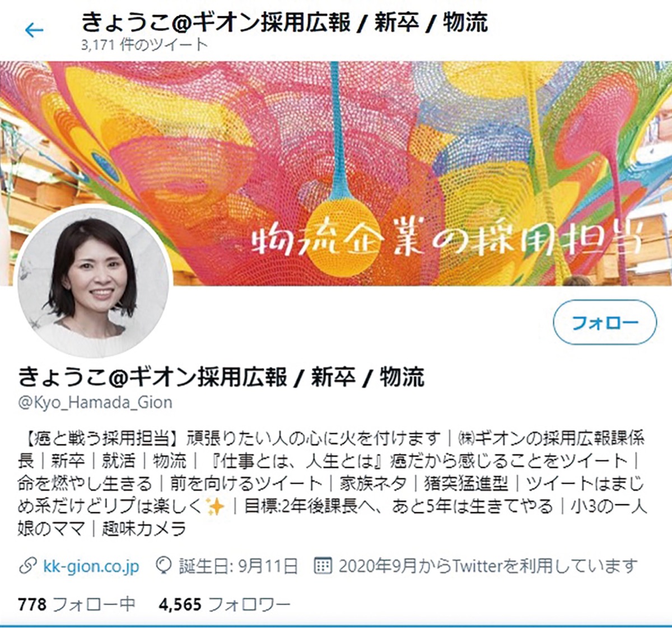
Task: Click the header title きょうこ@ギオン採用広報
Action: tap(216, 22)
